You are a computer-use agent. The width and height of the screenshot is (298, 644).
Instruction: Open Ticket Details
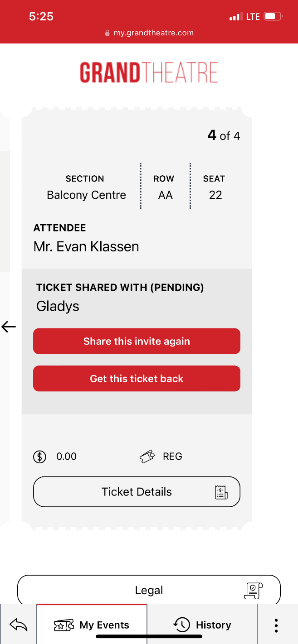pyautogui.click(x=137, y=492)
